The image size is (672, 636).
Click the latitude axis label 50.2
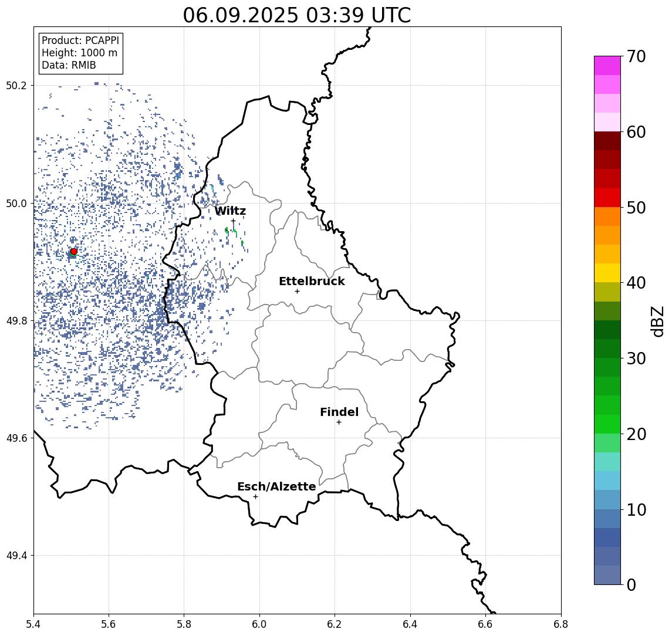[16, 85]
